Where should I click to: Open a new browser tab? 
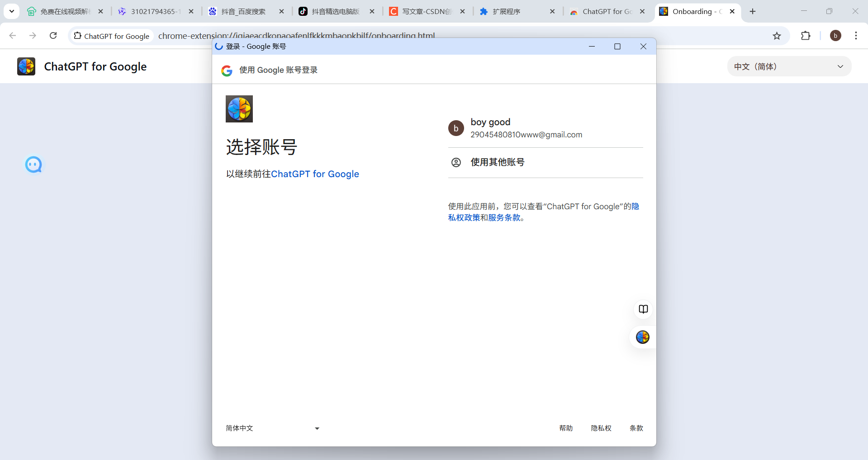pos(753,11)
